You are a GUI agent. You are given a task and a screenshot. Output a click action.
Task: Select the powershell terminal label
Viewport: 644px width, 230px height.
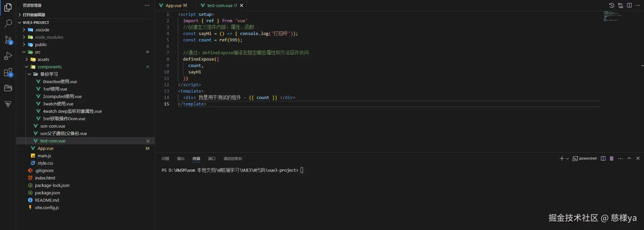pyautogui.click(x=585, y=159)
